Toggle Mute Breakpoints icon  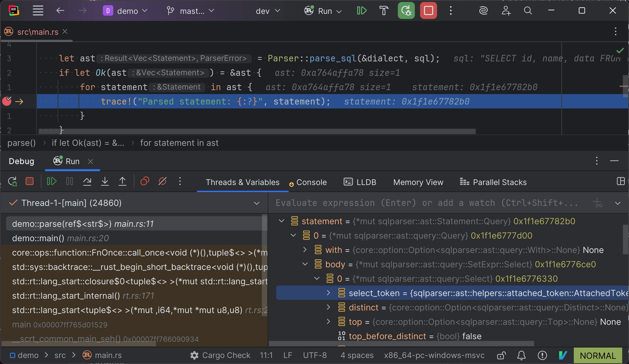pyautogui.click(x=162, y=181)
